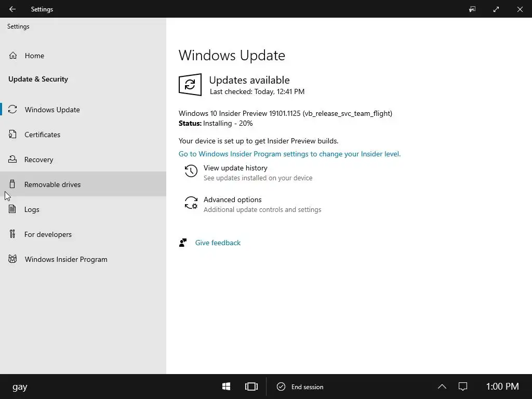Click 'Your device is set up' message

[x=258, y=141]
